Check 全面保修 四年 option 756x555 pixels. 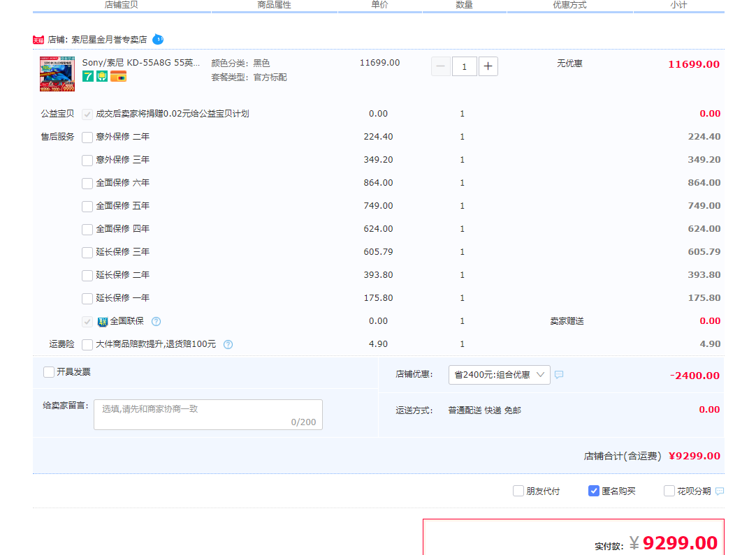pyautogui.click(x=87, y=229)
